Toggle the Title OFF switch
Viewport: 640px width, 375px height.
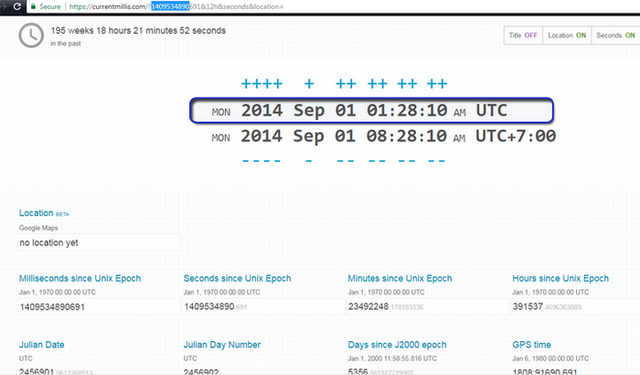(x=523, y=36)
